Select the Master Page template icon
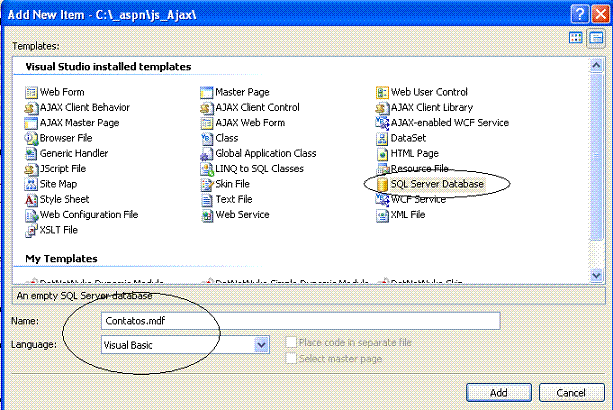The width and height of the screenshot is (613, 410). pos(206,93)
